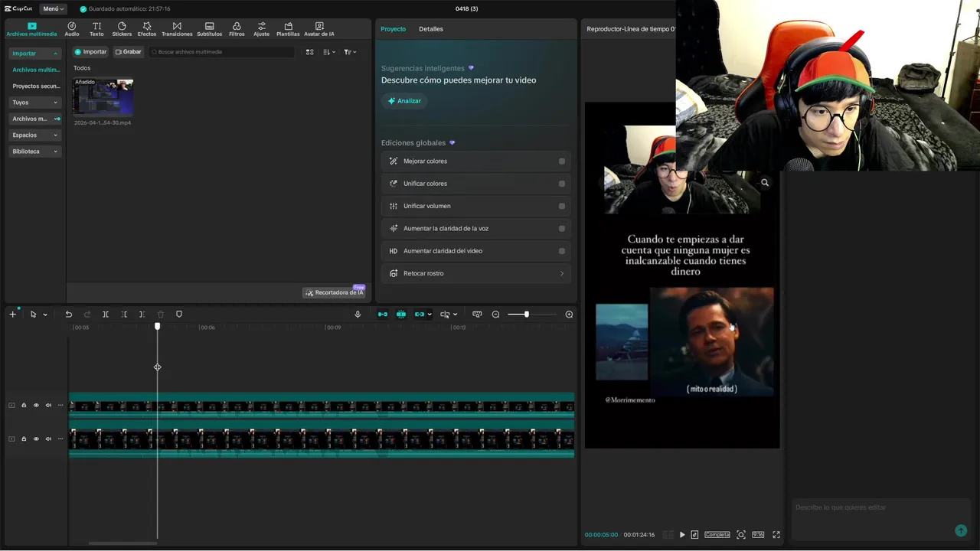Open the Plantillas panel
980x551 pixels.
click(x=288, y=29)
